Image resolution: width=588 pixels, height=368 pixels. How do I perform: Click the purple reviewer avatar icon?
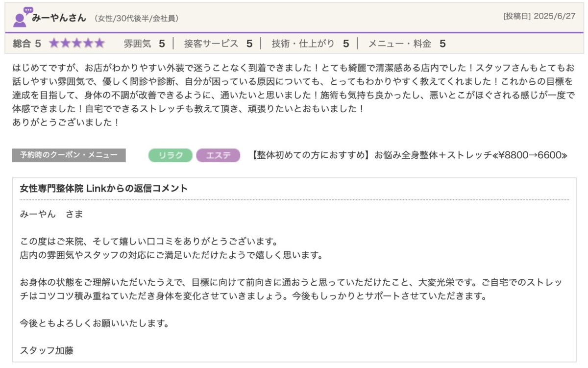point(21,17)
